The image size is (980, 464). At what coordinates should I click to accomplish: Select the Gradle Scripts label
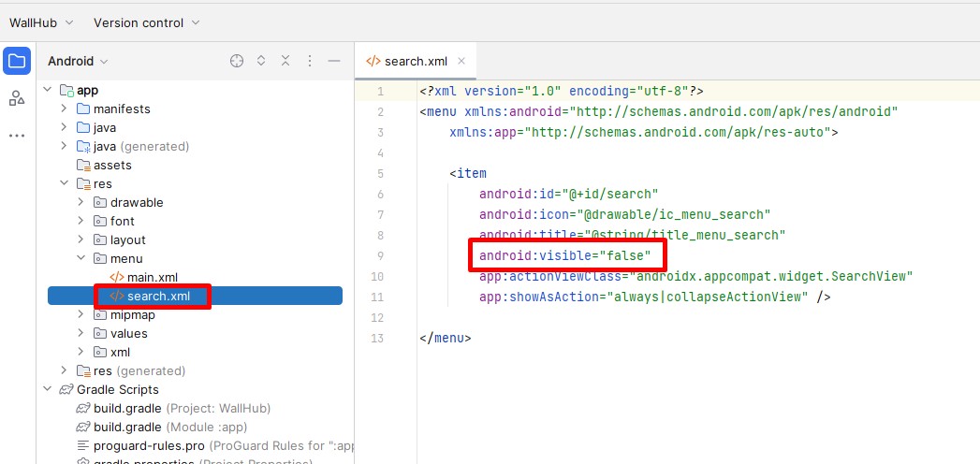point(118,390)
